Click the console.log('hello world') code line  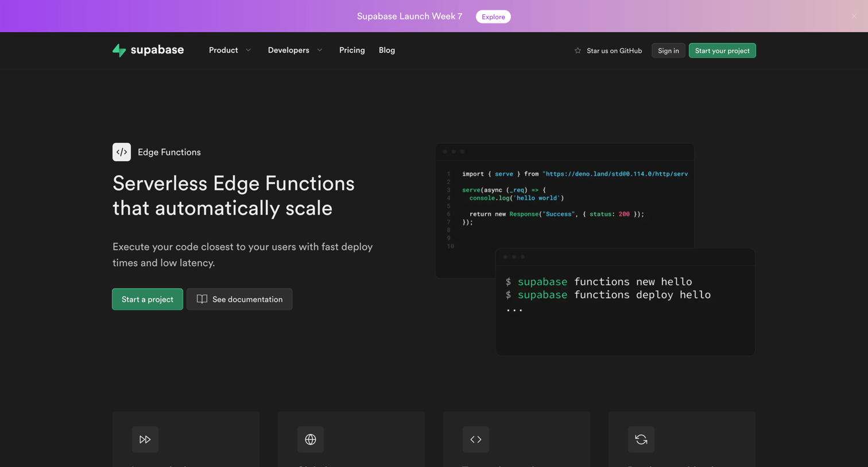pos(517,198)
